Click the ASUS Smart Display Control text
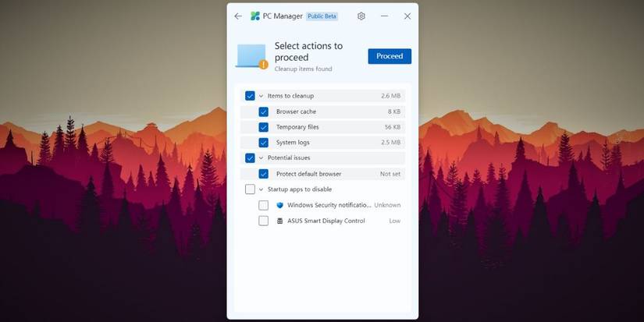Image resolution: width=644 pixels, height=322 pixels. point(326,221)
